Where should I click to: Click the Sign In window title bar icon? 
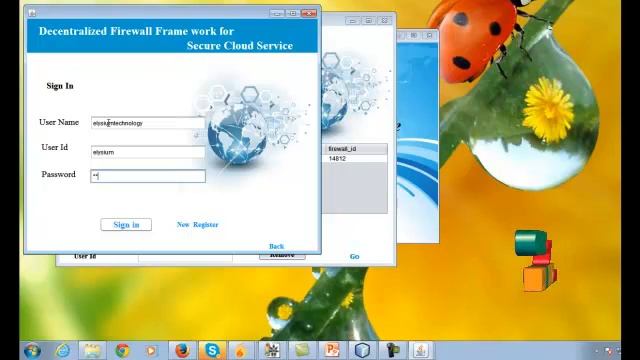pyautogui.click(x=32, y=13)
